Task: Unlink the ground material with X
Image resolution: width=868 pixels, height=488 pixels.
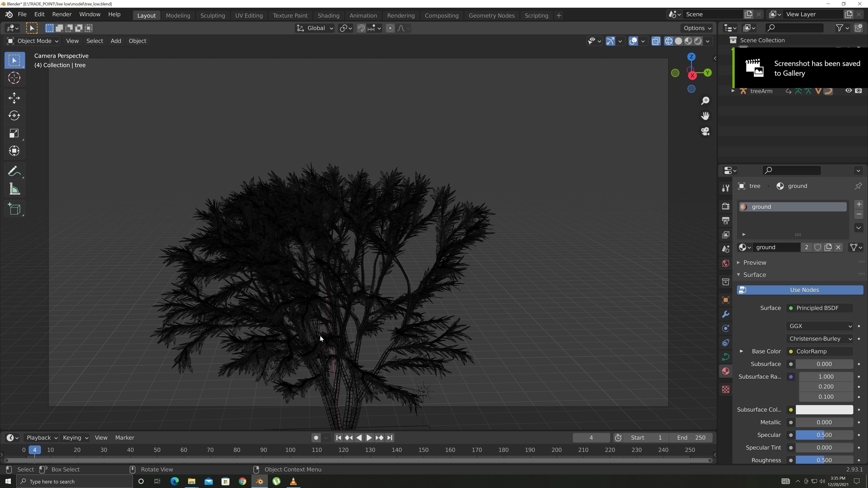Action: tap(838, 248)
